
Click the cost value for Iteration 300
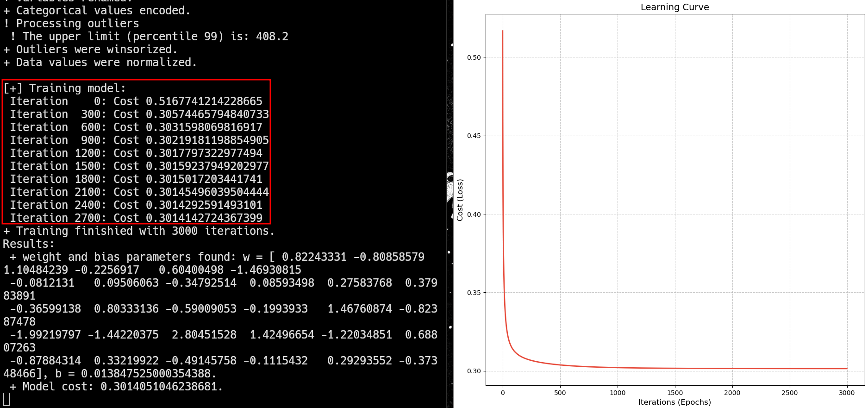[x=207, y=114]
